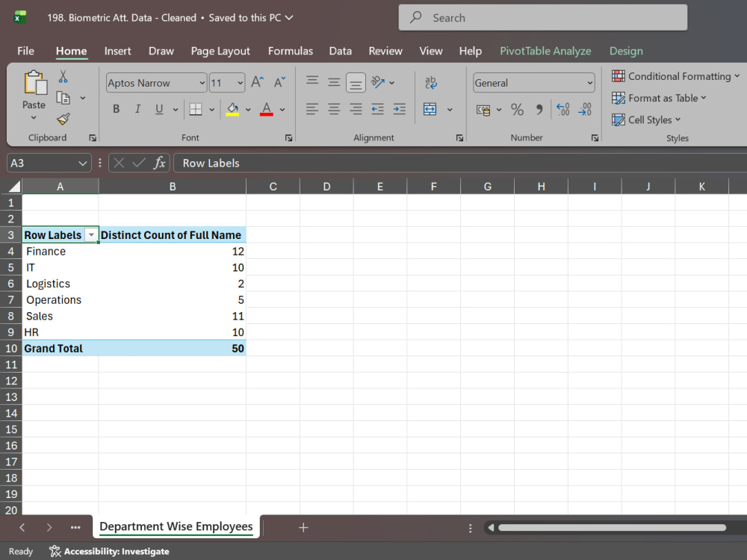Apply Comma style
Screen dimensions: 747x560
tap(539, 110)
